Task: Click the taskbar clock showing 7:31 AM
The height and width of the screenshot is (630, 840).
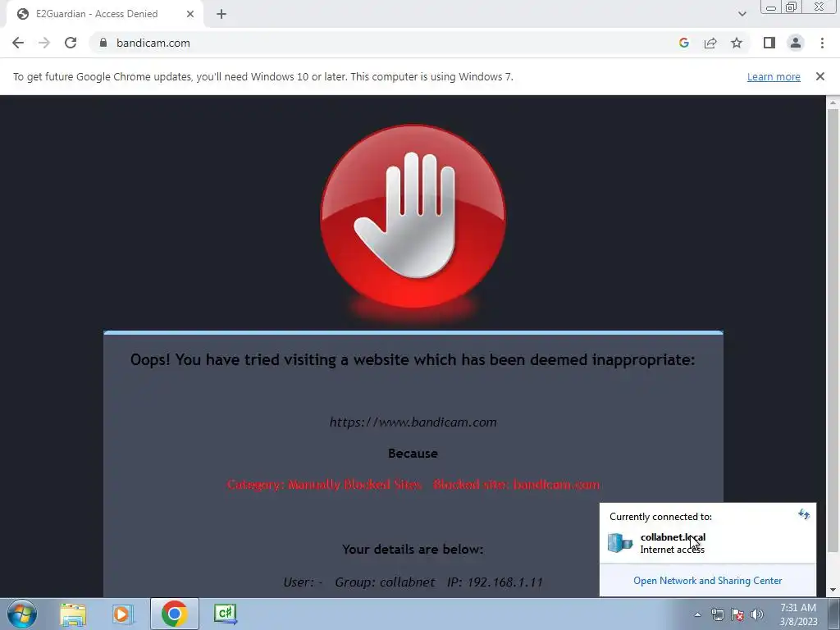Action: click(x=798, y=614)
